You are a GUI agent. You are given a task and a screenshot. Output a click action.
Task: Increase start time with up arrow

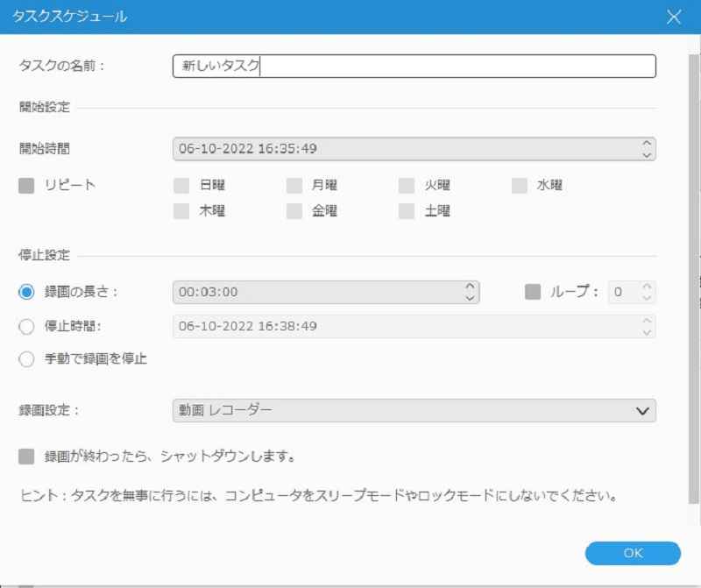[646, 143]
